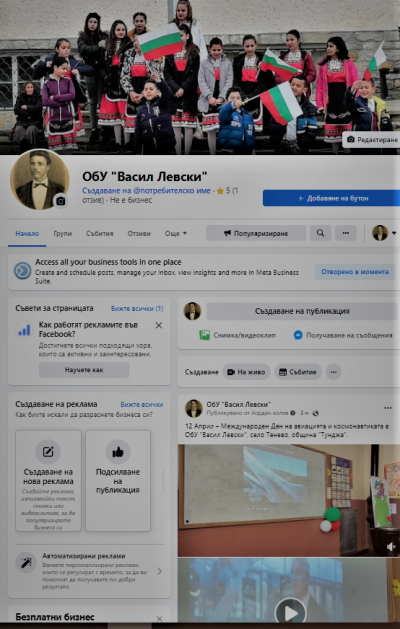
Task: Open the post options three-dots menu
Action: (x=388, y=408)
